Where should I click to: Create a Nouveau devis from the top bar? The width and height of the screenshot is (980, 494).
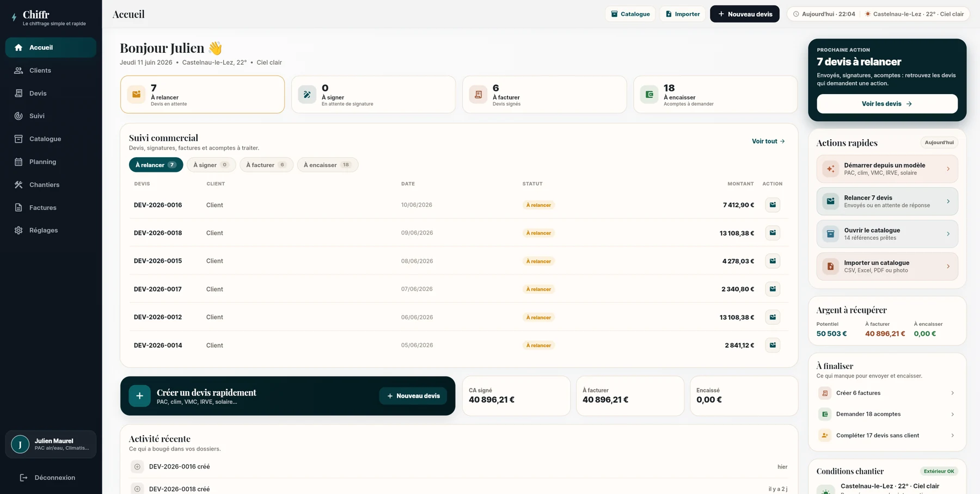(x=745, y=14)
